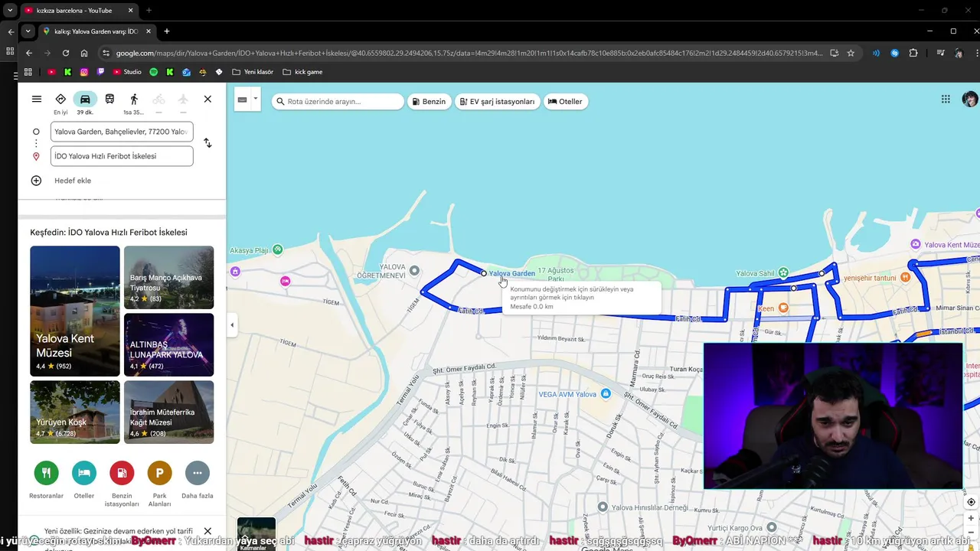Open the Twitch bookmark
Viewport: 980px width, 551px height.
[x=100, y=72]
